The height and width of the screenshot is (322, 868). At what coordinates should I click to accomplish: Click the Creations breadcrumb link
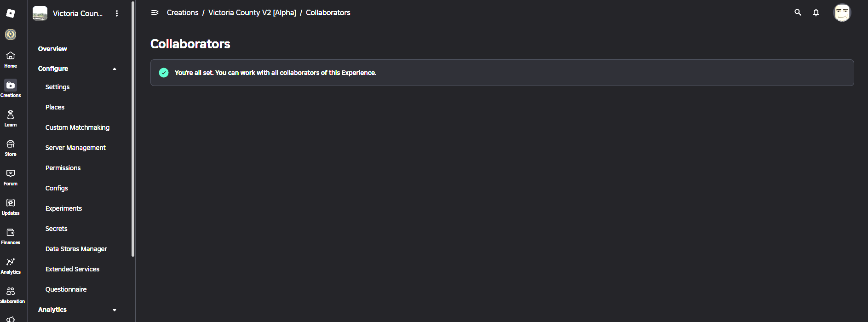(183, 12)
